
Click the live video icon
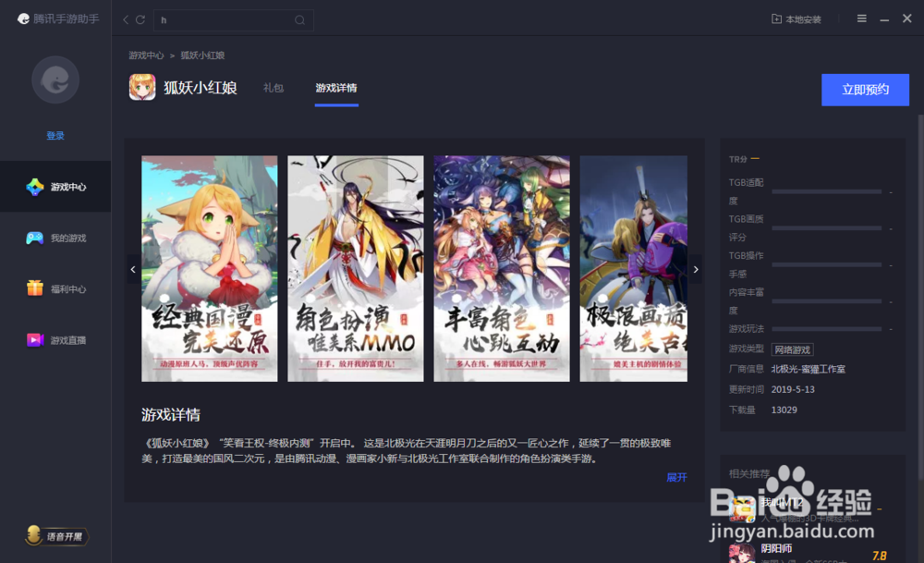pyautogui.click(x=35, y=340)
